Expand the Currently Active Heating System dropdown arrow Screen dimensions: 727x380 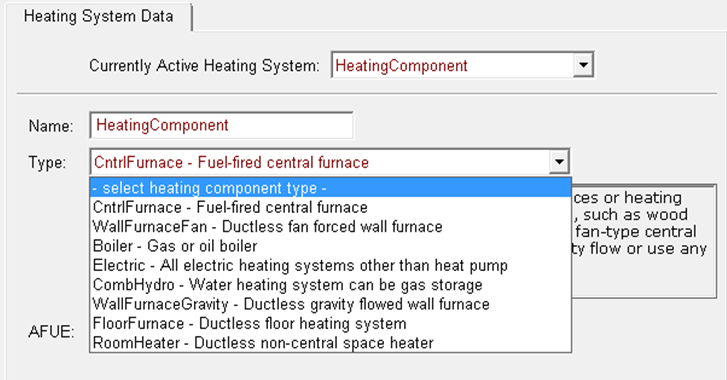(583, 65)
